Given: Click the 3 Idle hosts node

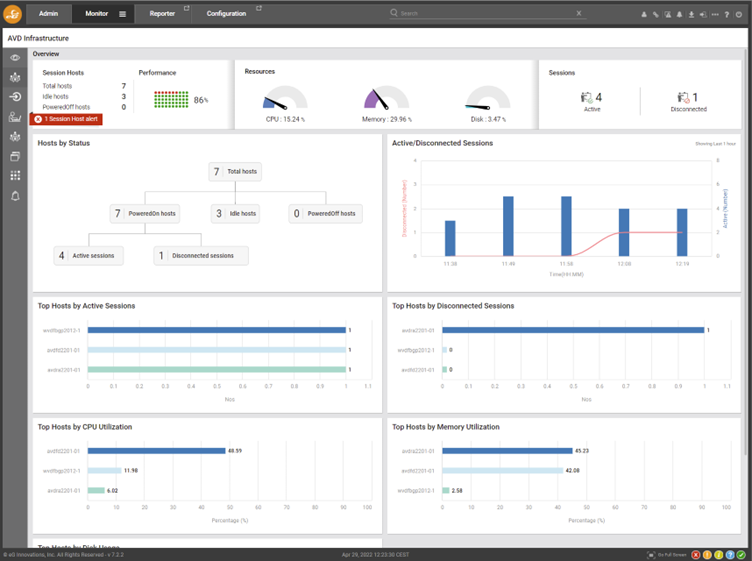Looking at the screenshot, I should 235,214.
